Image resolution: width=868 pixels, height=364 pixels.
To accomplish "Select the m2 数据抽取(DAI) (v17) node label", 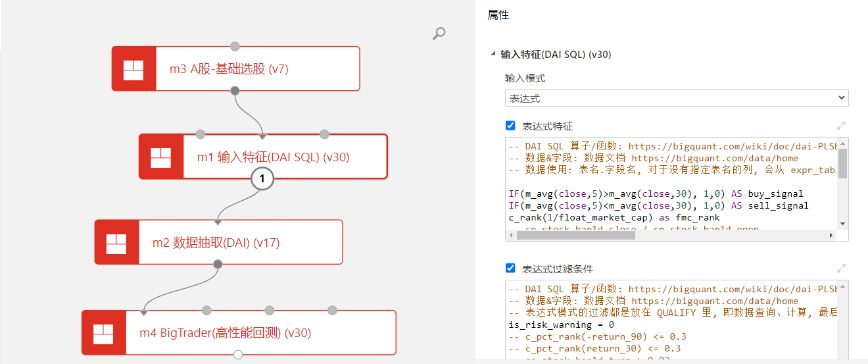I will click(x=216, y=242).
